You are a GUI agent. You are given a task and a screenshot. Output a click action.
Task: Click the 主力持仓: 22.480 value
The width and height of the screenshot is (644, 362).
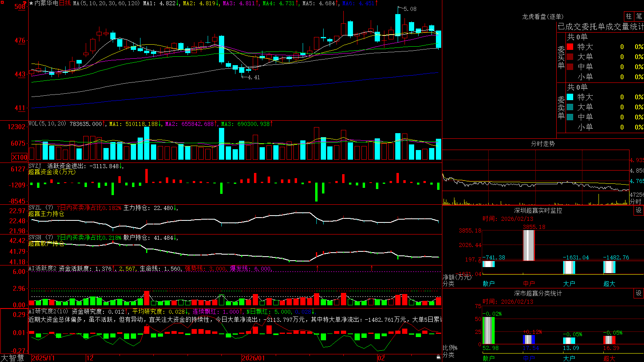tap(149, 208)
